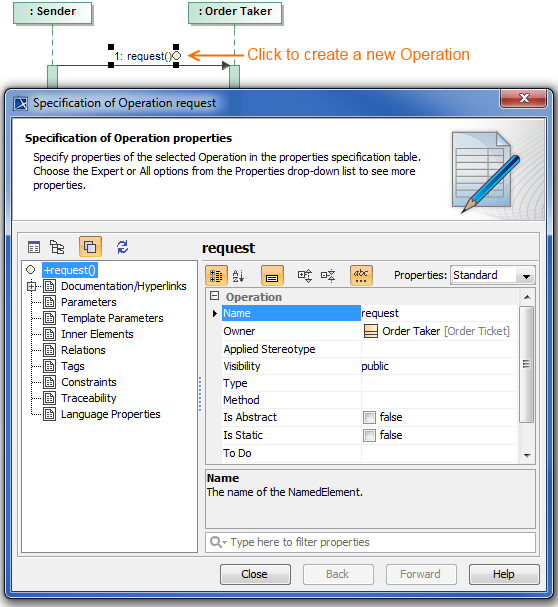Select Documentation/Hyperlinks in the tree
This screenshot has width=558, height=607.
click(124, 286)
